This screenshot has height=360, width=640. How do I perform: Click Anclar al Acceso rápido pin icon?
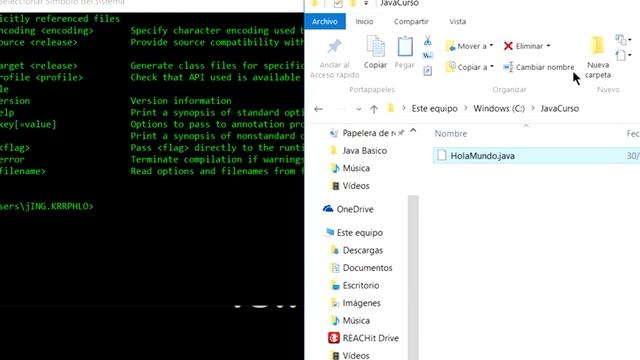[334, 47]
